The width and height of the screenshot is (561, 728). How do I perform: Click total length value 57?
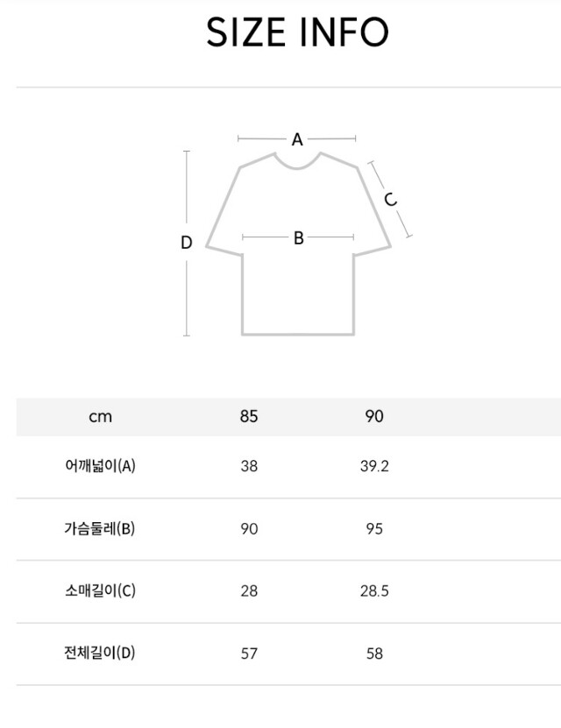pos(249,654)
